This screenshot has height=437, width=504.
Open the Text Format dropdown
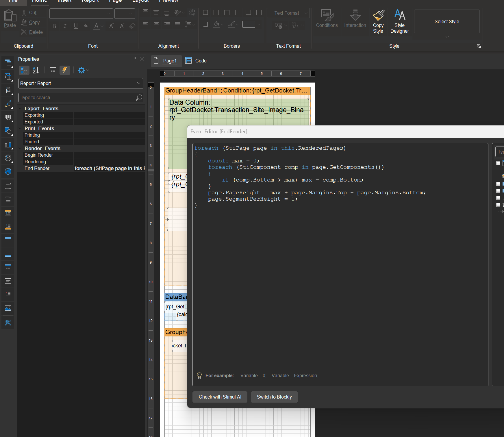pos(288,13)
